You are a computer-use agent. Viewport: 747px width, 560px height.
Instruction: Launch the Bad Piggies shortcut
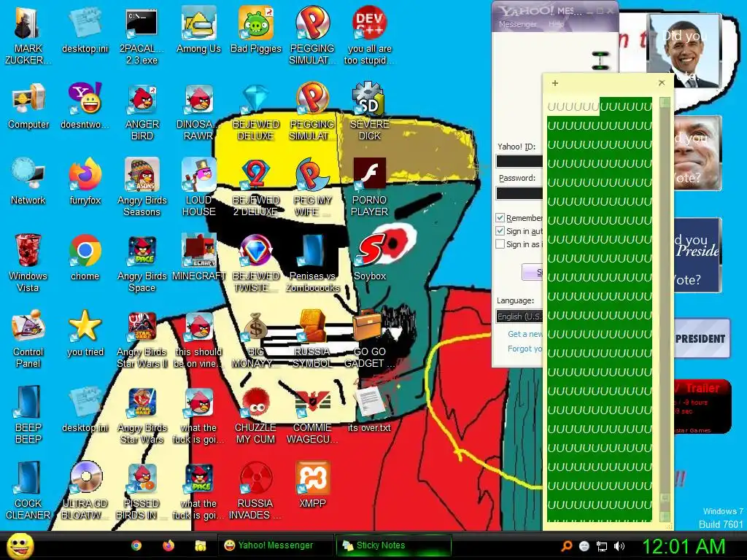click(x=256, y=29)
